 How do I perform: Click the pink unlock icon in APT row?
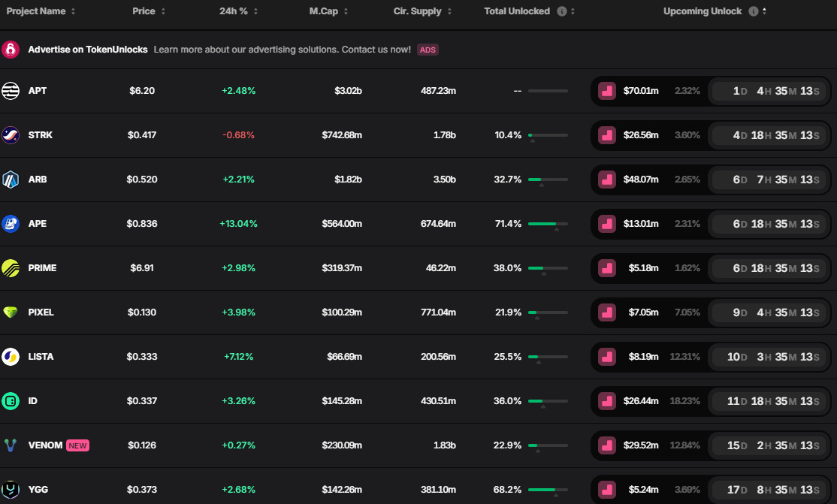(607, 91)
